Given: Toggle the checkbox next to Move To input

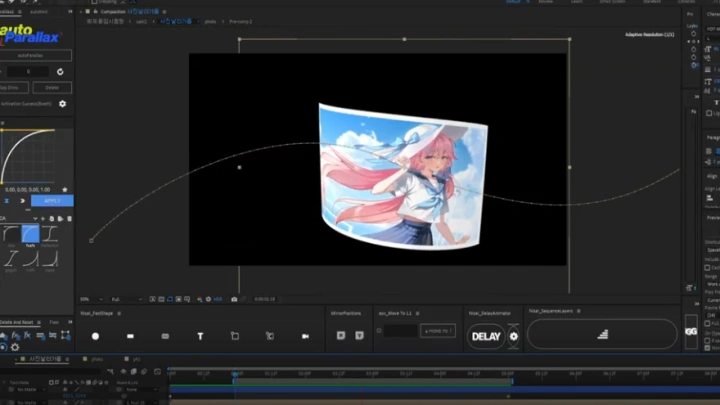Looking at the screenshot, I should [381, 330].
